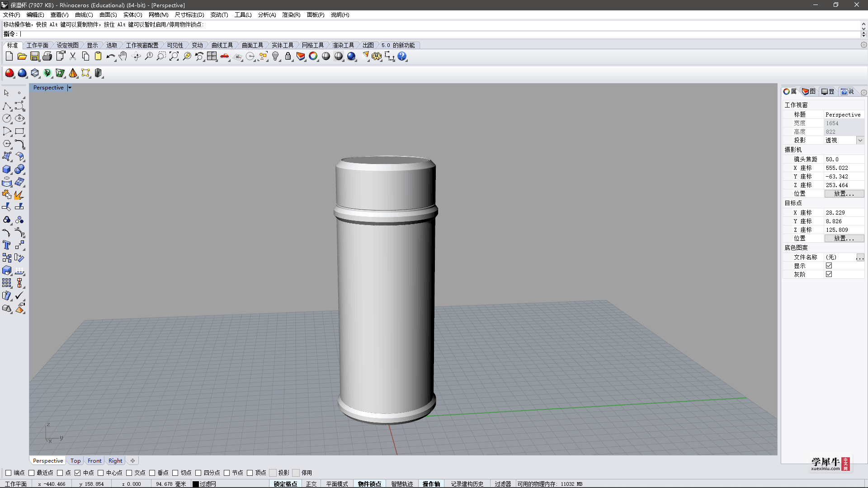Toggle the 端点 osnap checkbox
This screenshot has width=868, height=488.
point(8,473)
